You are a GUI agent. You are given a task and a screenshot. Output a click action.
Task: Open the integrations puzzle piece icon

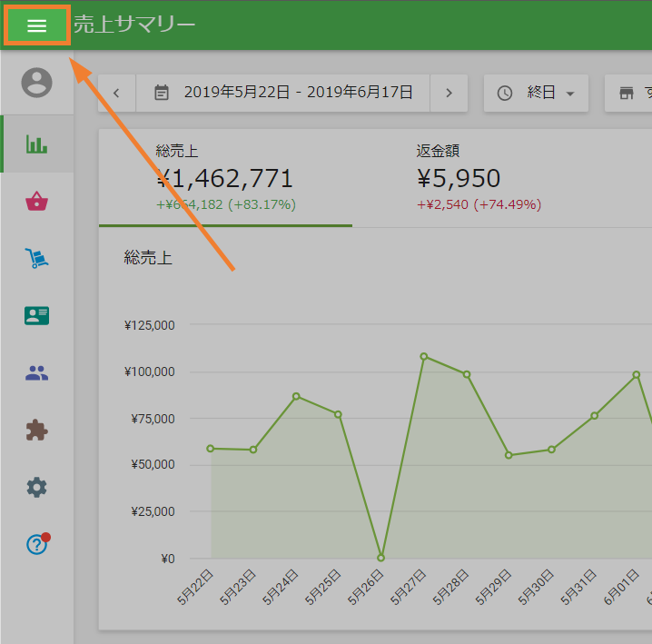click(37, 430)
